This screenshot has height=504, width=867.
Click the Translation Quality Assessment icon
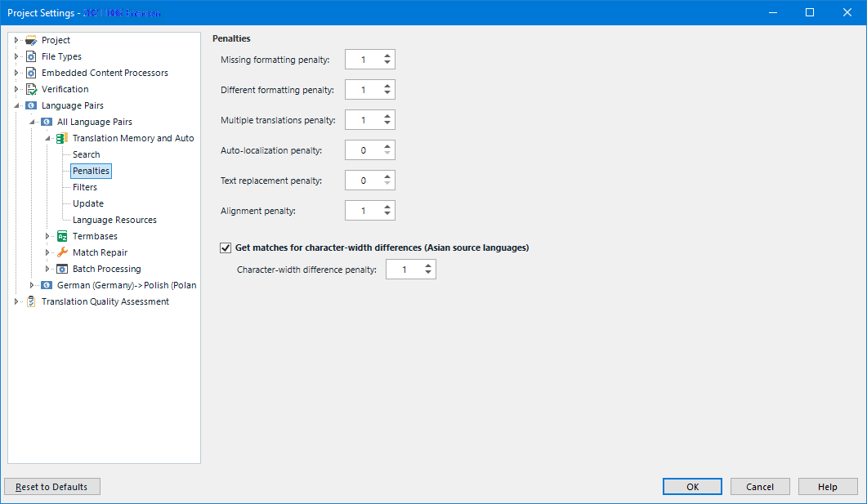pyautogui.click(x=31, y=301)
